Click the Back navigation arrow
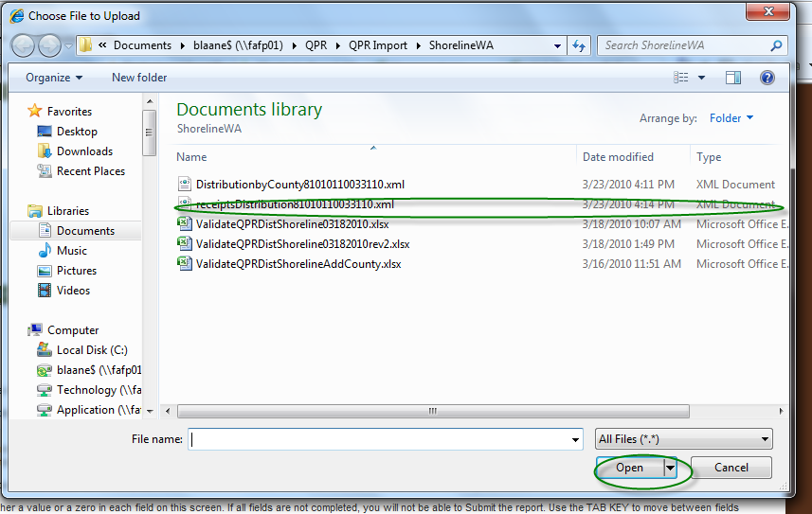This screenshot has width=812, height=514. click(24, 45)
